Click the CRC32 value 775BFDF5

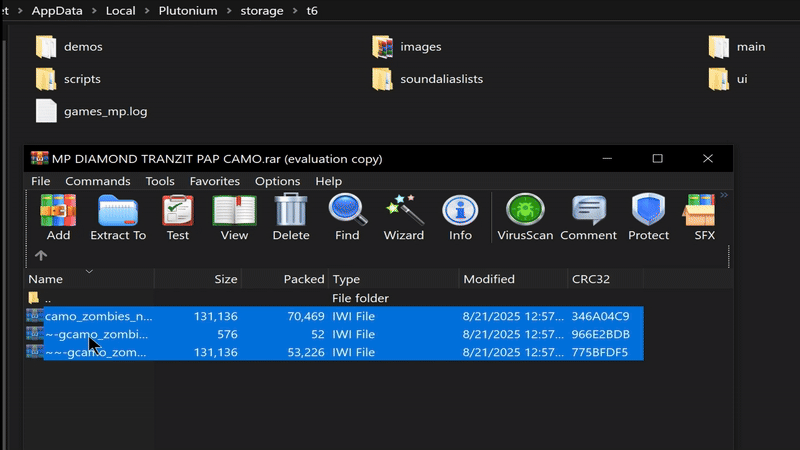coord(599,352)
